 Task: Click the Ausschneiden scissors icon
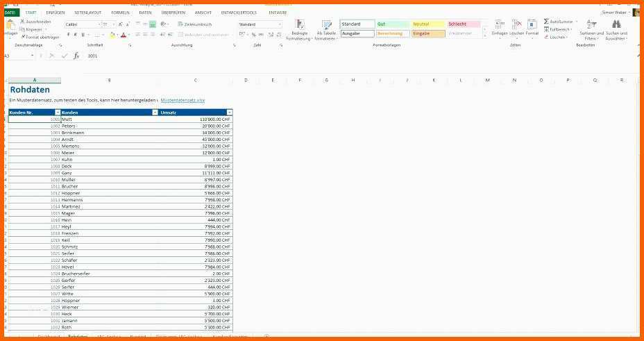pos(23,22)
